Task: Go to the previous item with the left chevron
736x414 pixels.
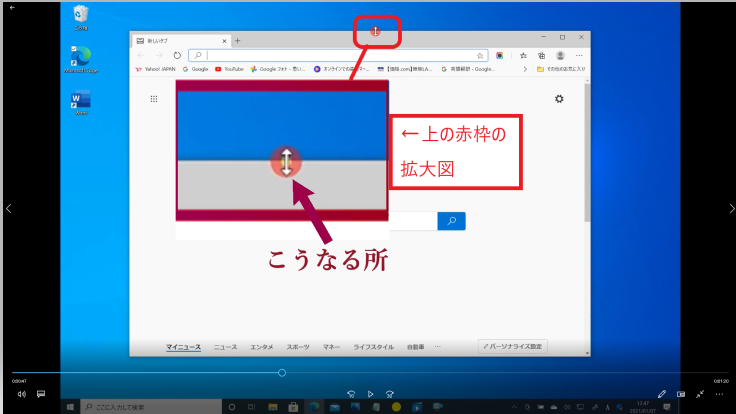Action: [x=8, y=208]
